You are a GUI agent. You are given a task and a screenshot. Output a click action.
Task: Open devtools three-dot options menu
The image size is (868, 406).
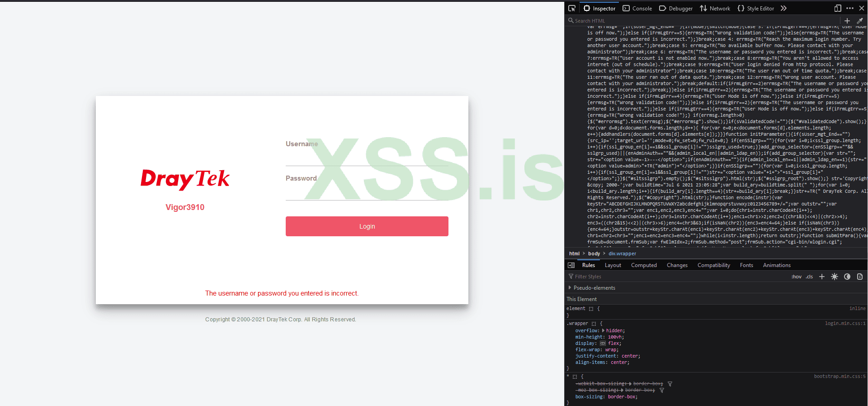[850, 8]
